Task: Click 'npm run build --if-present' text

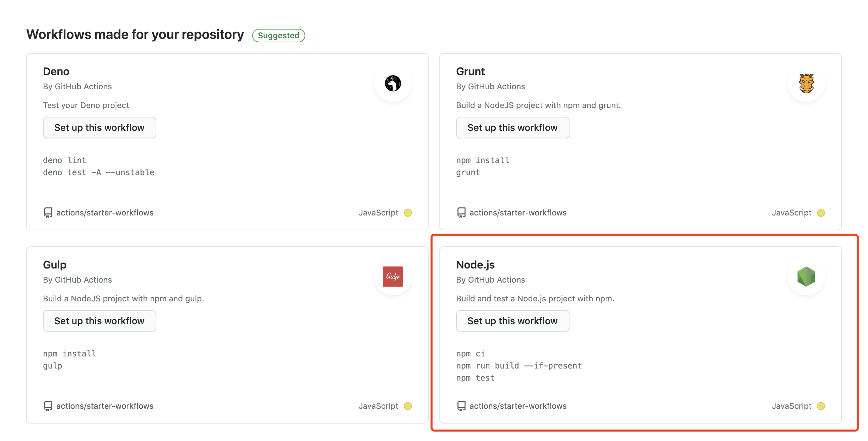Action: coord(519,366)
